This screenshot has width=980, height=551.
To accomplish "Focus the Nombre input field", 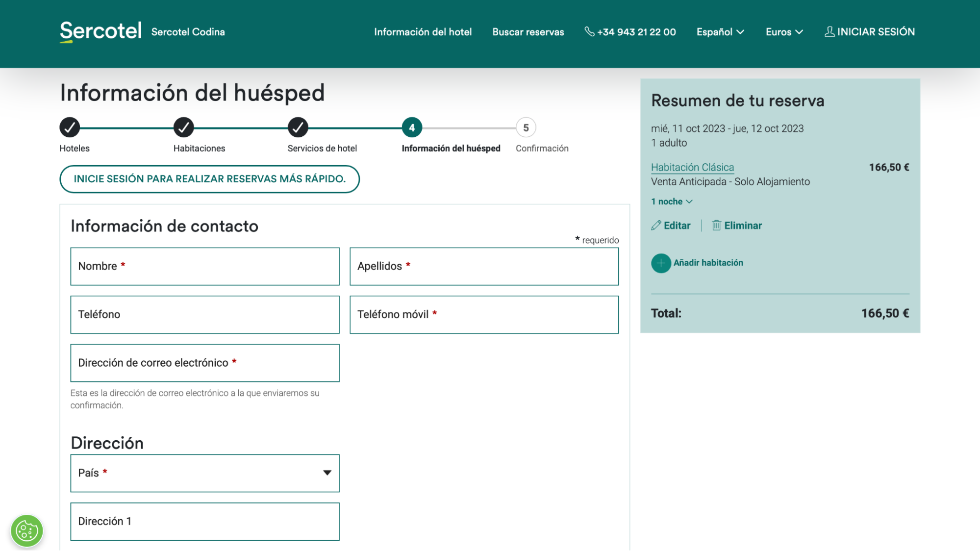I will [x=205, y=266].
